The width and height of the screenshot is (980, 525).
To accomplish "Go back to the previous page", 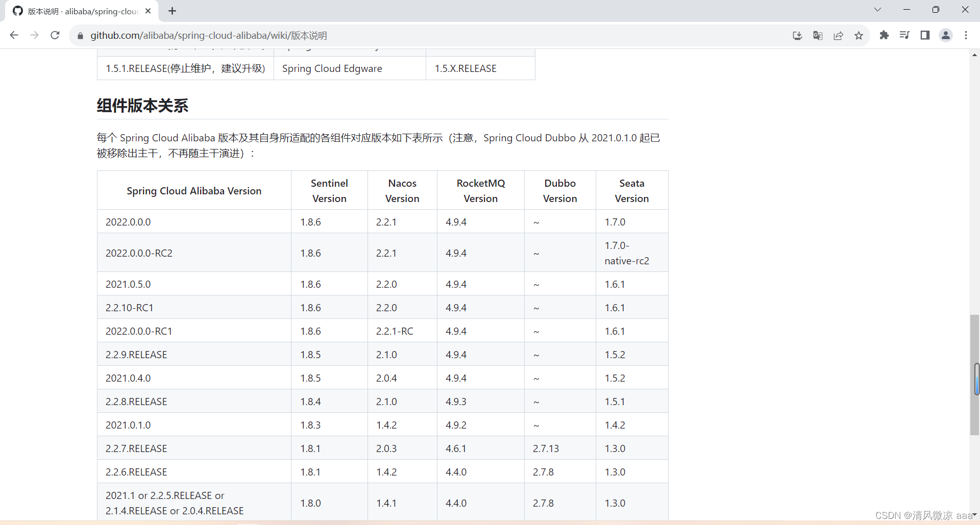I will [14, 35].
